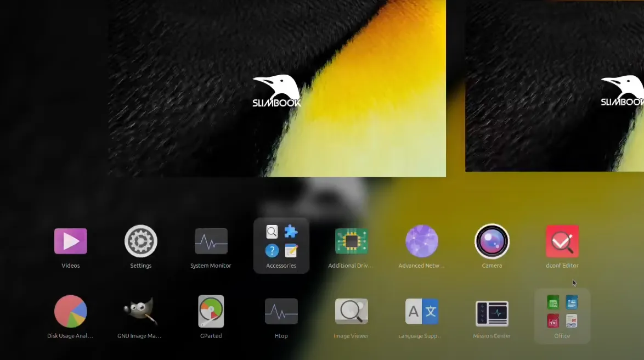Launch Mission Center
The width and height of the screenshot is (644, 360).
(x=492, y=311)
